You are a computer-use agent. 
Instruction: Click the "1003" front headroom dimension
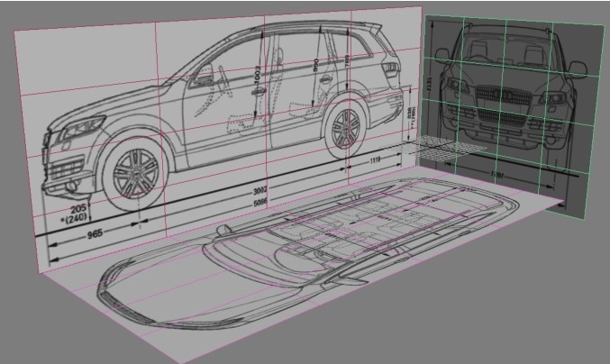[257, 74]
